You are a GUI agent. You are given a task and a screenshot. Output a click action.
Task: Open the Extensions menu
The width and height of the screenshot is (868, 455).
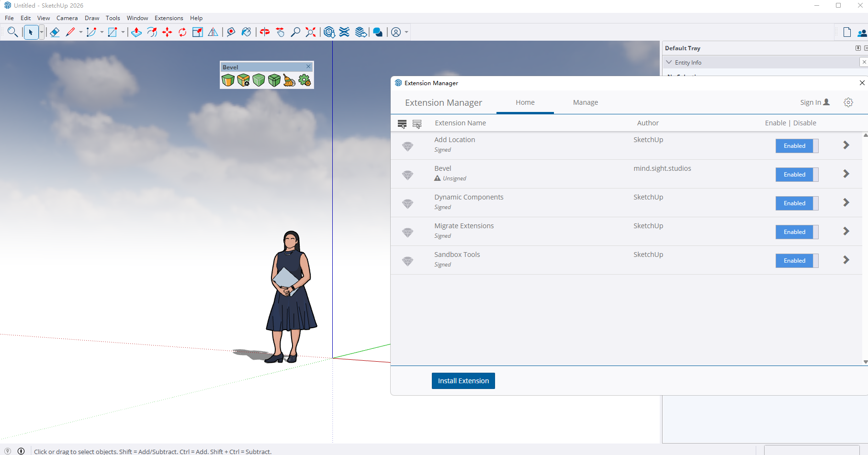169,18
